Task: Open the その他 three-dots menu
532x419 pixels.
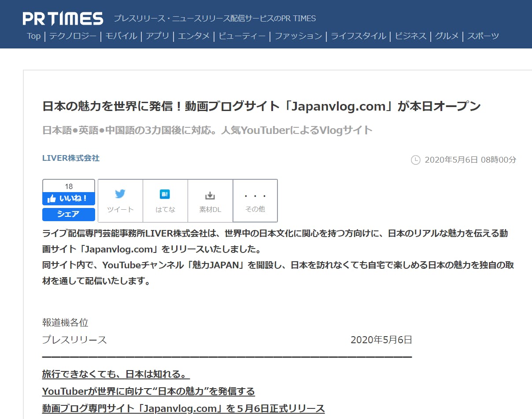Action: (x=255, y=196)
